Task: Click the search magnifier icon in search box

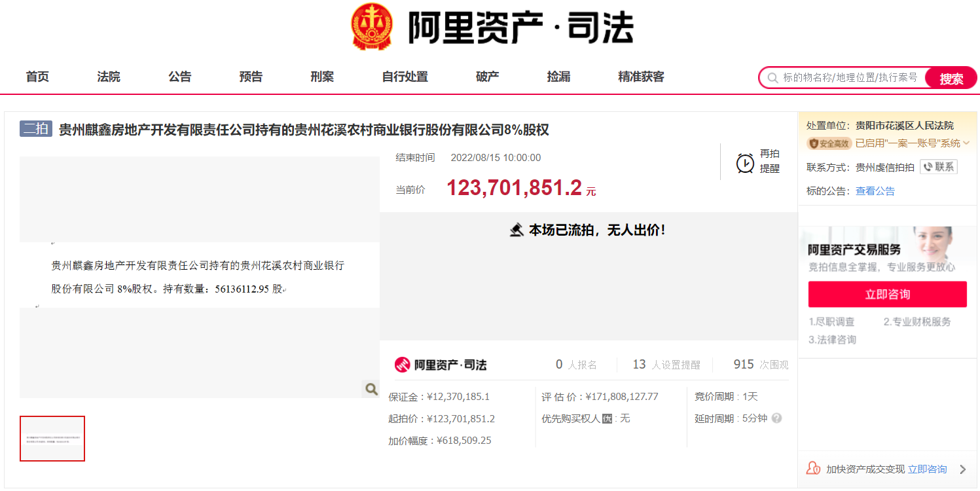Action: click(772, 78)
